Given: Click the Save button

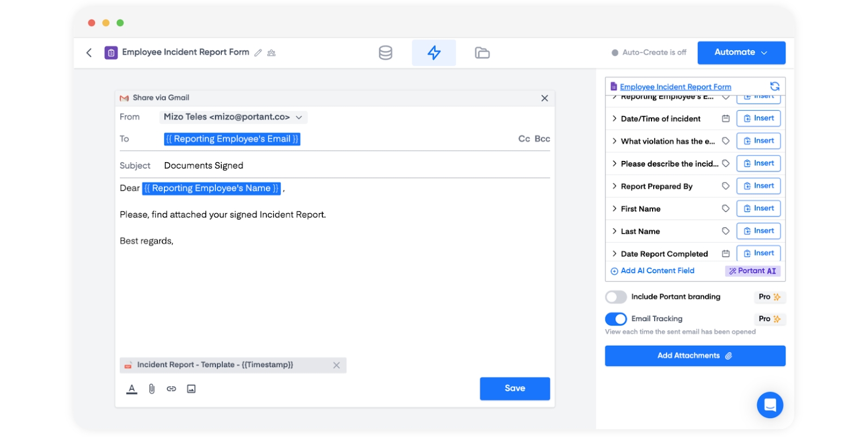Looking at the screenshot, I should 514,388.
